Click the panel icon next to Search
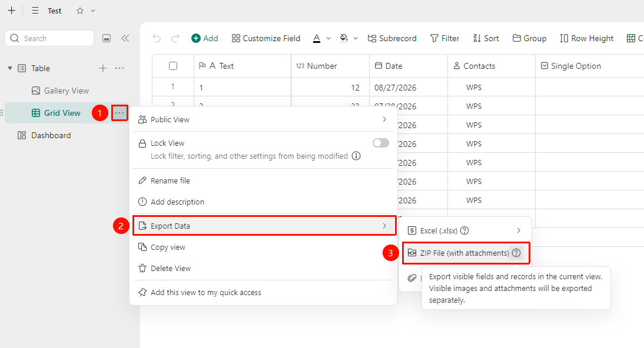 pyautogui.click(x=107, y=38)
